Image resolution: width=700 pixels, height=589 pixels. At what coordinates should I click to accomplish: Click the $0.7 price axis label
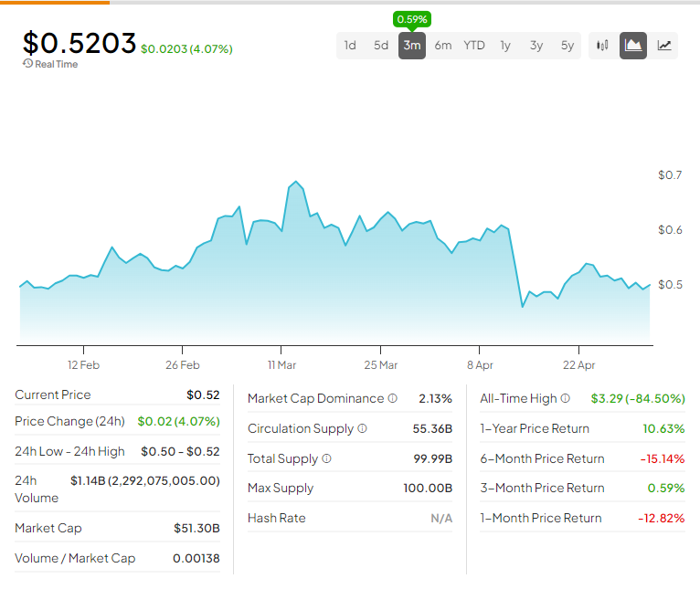pyautogui.click(x=670, y=175)
